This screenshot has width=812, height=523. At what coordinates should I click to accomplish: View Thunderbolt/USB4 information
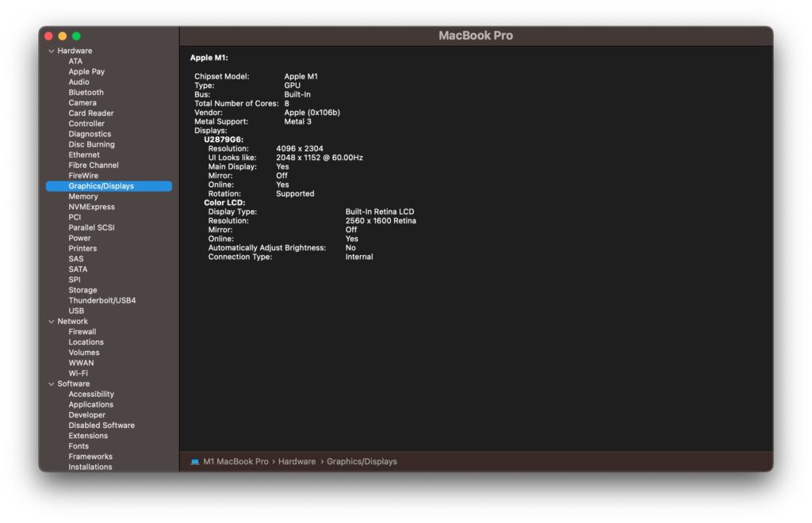pos(101,300)
